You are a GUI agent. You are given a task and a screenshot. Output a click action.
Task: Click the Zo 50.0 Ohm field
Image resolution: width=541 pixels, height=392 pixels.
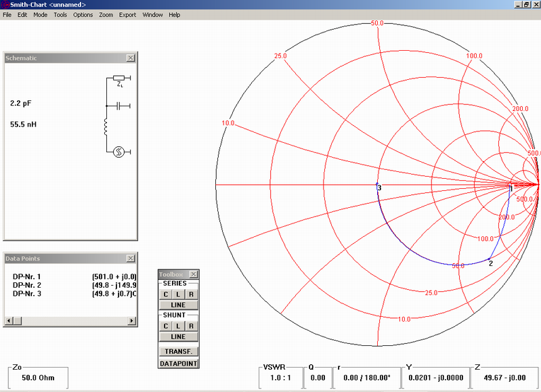coord(38,378)
